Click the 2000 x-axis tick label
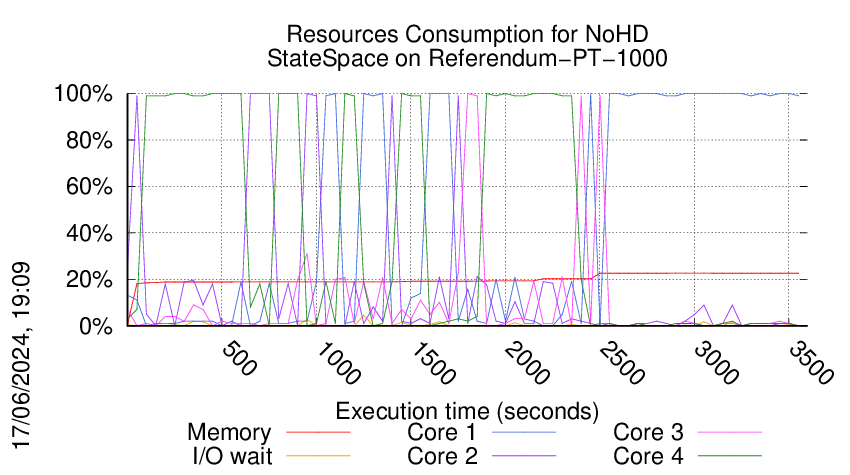The width and height of the screenshot is (850, 475). [527, 363]
